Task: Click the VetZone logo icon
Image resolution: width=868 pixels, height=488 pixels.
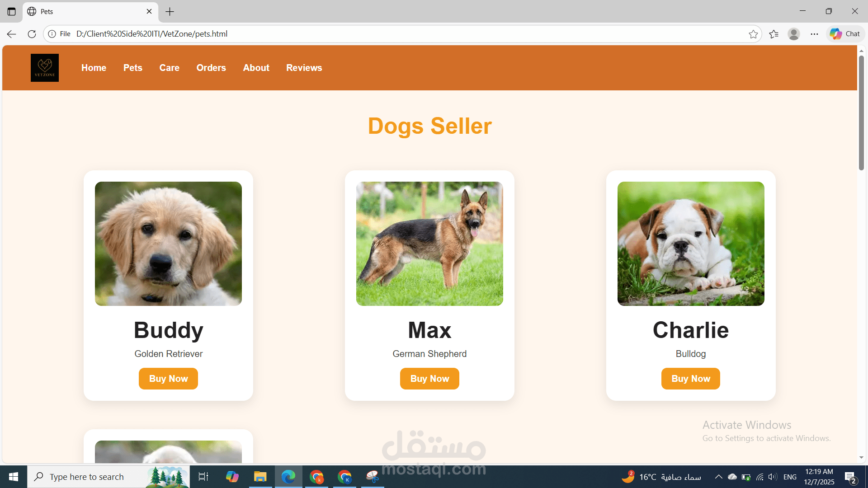Action: [x=45, y=68]
